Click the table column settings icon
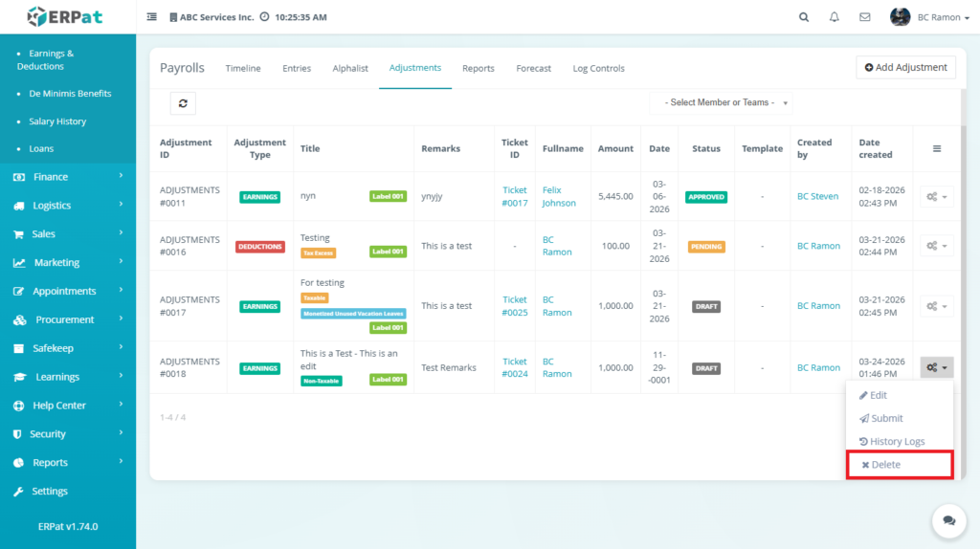980x549 pixels. click(x=937, y=148)
